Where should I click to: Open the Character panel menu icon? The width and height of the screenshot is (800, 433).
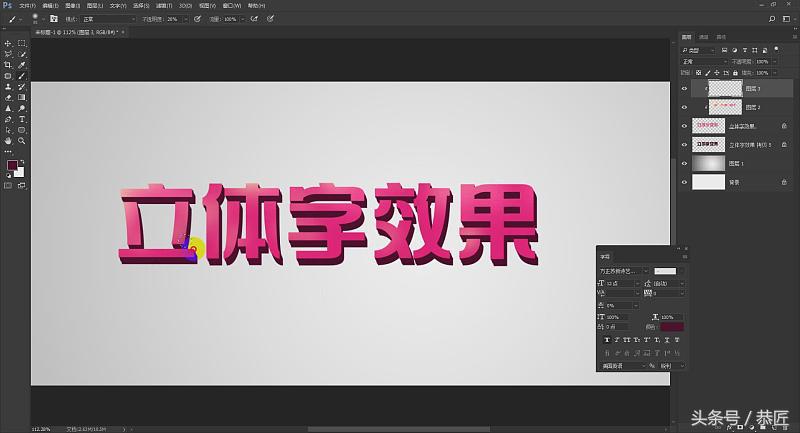(x=684, y=257)
